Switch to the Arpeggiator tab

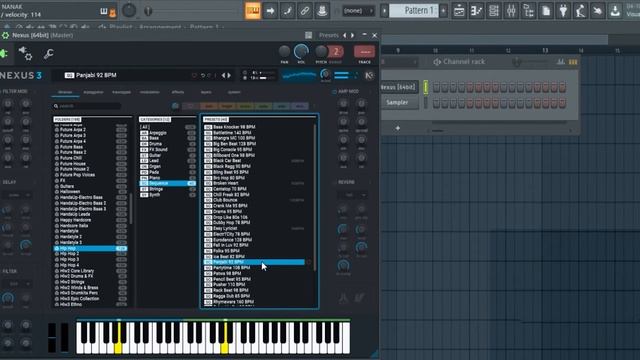pos(93,93)
